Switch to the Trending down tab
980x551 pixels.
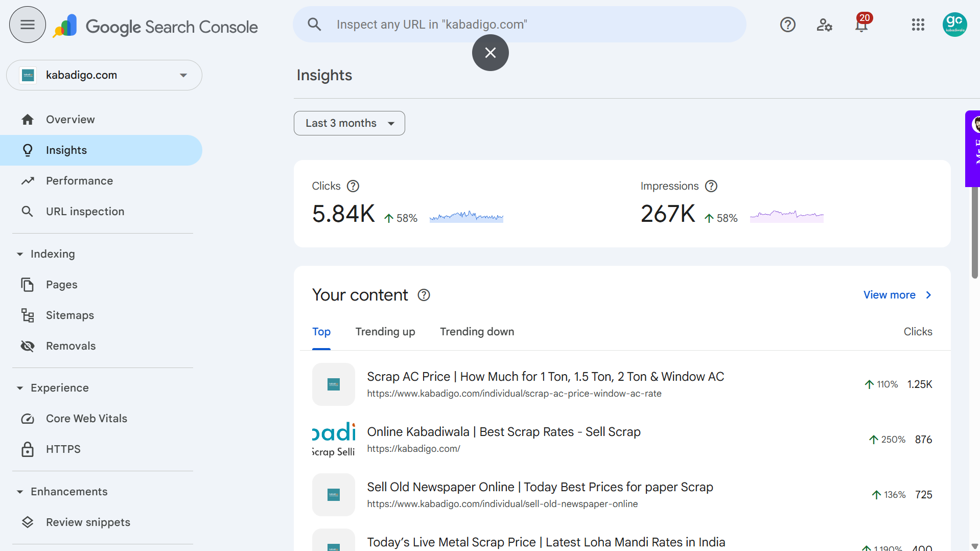pos(476,332)
